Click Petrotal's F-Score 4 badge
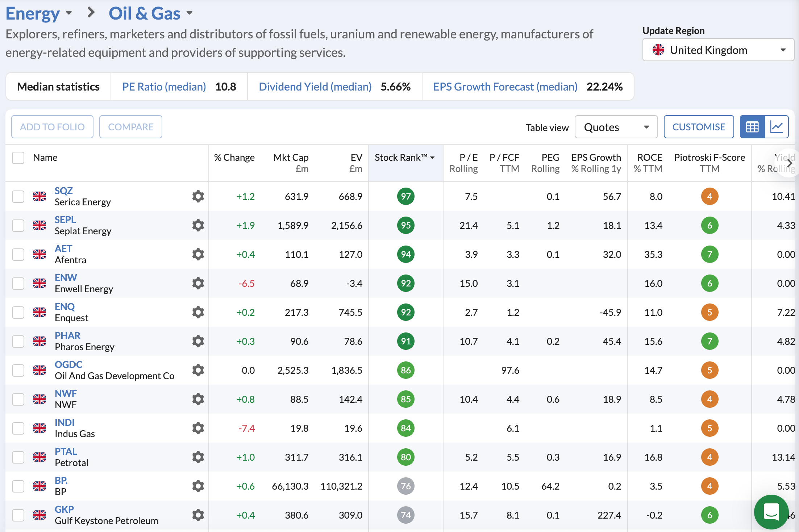799x532 pixels. (709, 457)
